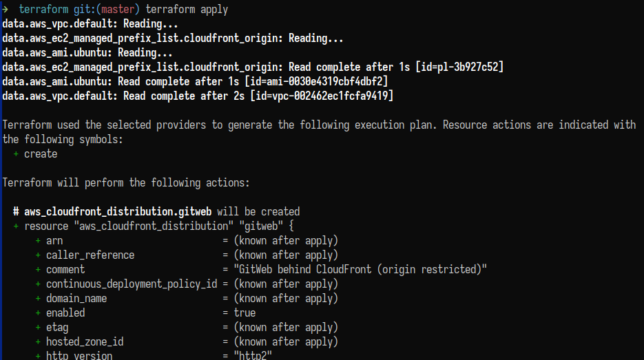This screenshot has height=360, width=644.
Task: Click the "terraform apply" command text
Action: tap(187, 10)
